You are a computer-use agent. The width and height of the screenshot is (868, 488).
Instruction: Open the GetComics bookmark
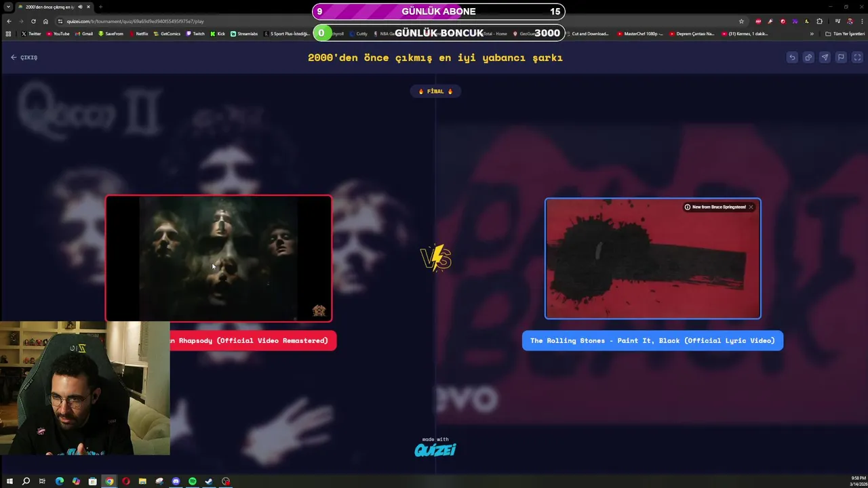tap(167, 33)
